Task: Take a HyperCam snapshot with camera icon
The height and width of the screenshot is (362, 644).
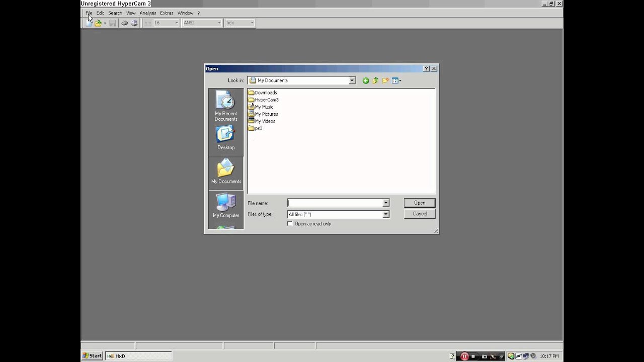Action: (485, 356)
